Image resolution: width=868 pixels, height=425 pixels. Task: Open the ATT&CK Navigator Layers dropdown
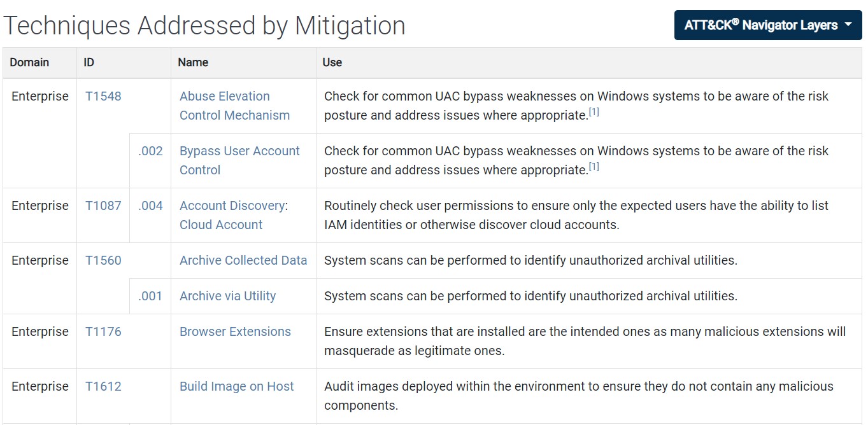click(767, 25)
